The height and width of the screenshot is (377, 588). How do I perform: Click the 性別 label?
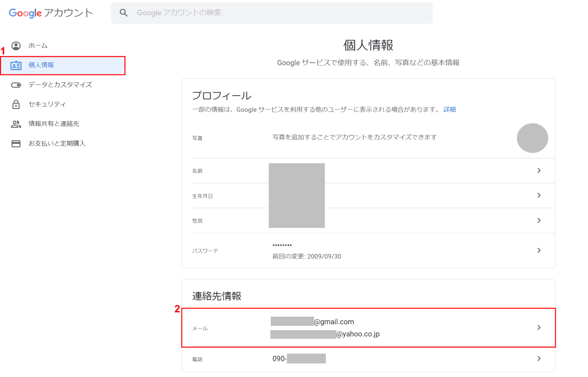pyautogui.click(x=197, y=221)
